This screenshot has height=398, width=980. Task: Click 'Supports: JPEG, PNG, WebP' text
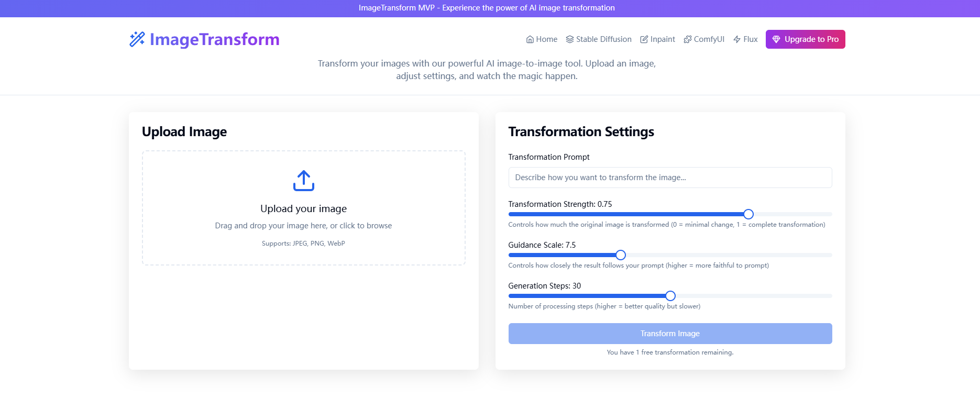pyautogui.click(x=304, y=244)
